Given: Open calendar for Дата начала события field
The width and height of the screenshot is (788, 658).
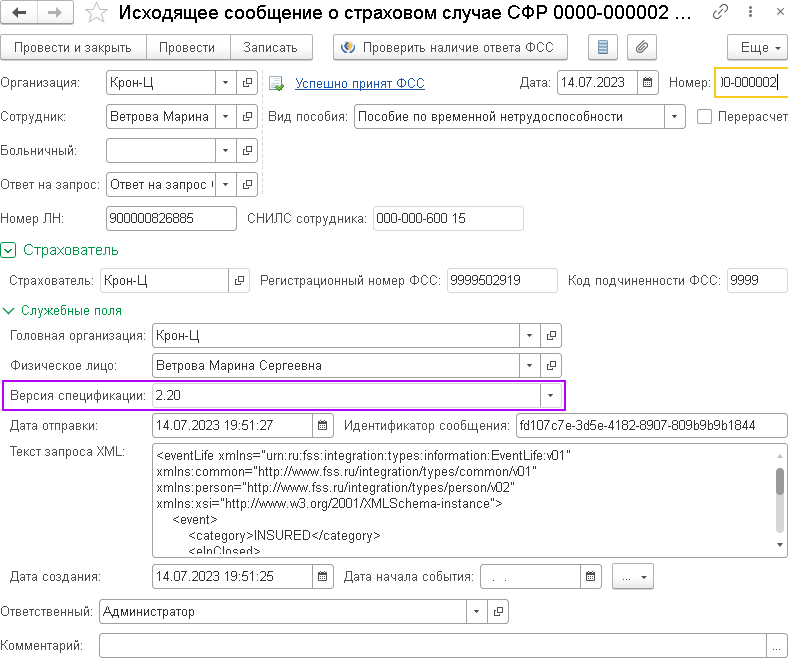Looking at the screenshot, I should tap(590, 576).
